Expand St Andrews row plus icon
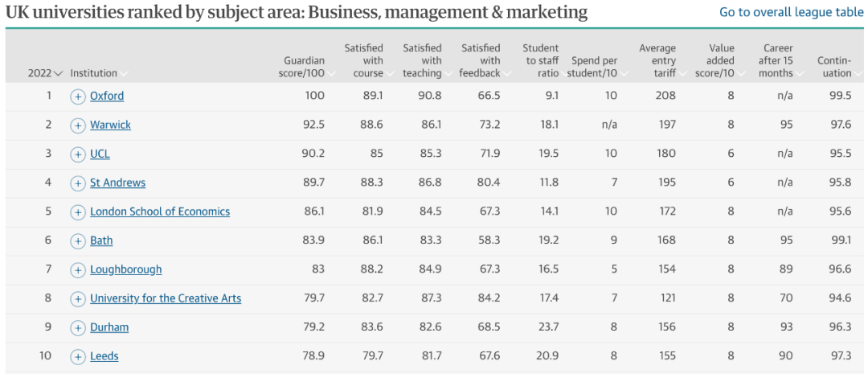This screenshot has height=374, width=868. tap(78, 183)
